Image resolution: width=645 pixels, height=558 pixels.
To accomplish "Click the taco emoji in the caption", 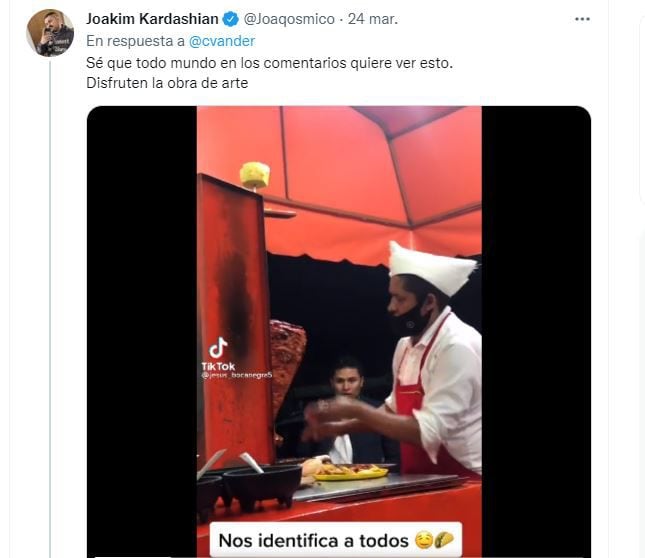I will [x=444, y=540].
